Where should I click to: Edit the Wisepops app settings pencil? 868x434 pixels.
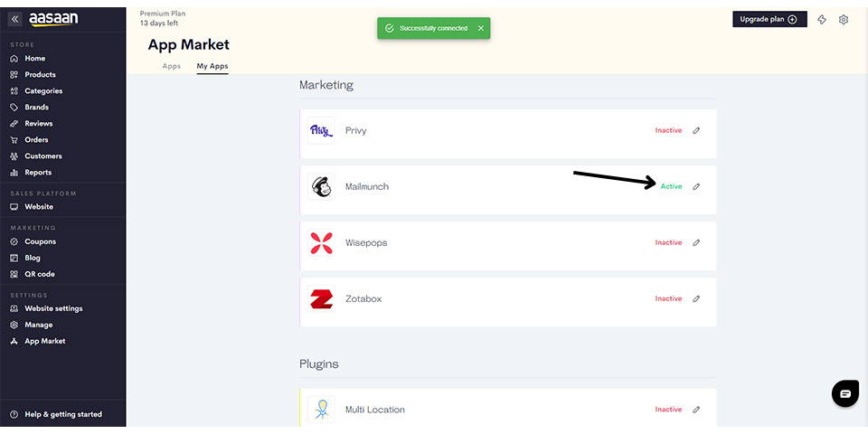pyautogui.click(x=696, y=242)
